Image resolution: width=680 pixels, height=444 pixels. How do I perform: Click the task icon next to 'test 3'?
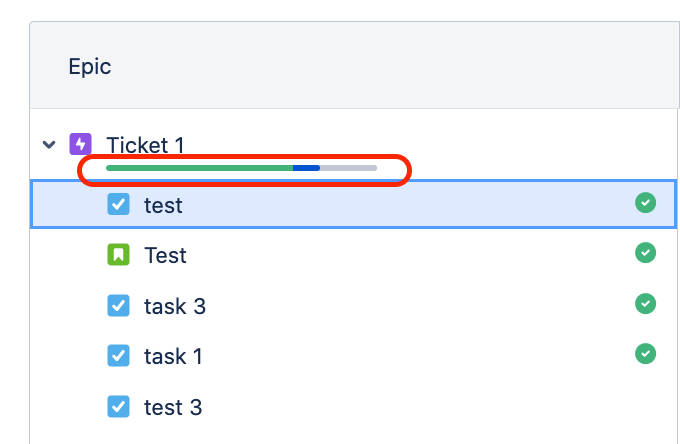118,407
